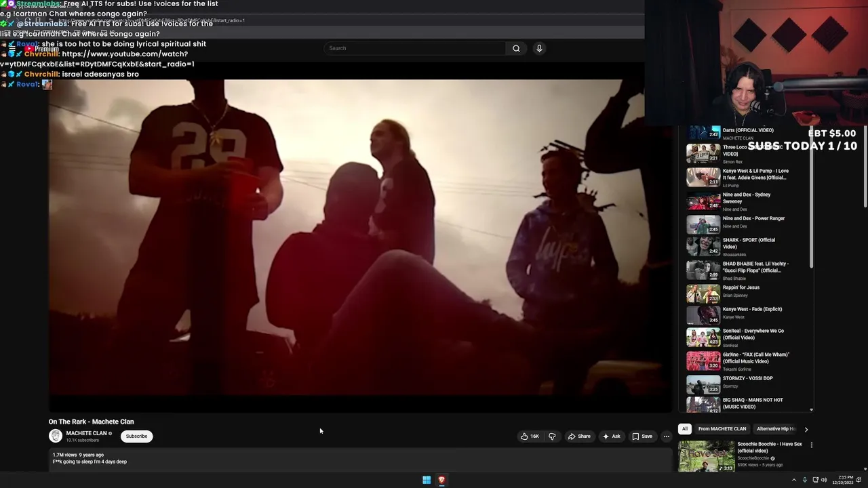
Task: Click the video title On The Rark - Machete Clan
Action: tap(91, 422)
